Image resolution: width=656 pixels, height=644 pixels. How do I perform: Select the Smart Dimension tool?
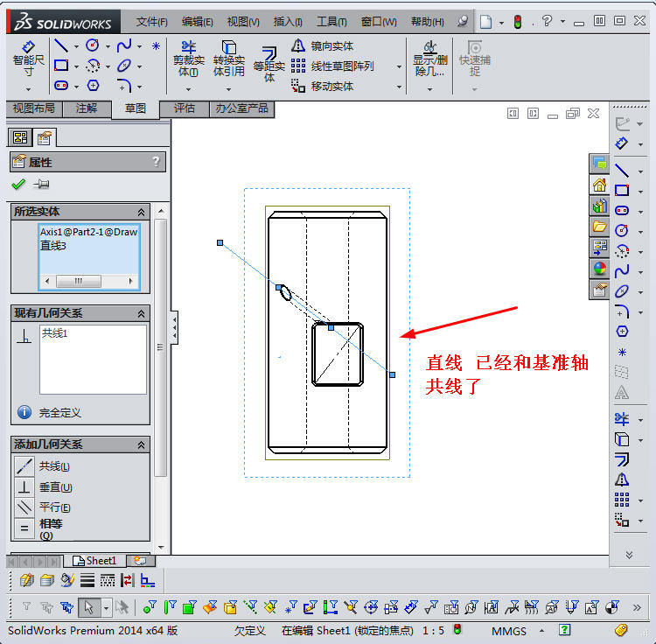click(28, 58)
